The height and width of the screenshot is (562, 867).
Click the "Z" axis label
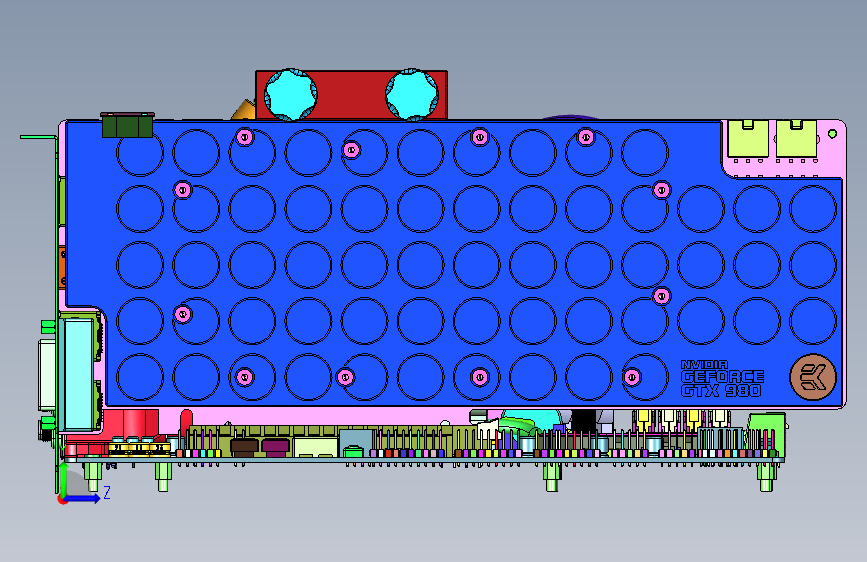pos(107,492)
